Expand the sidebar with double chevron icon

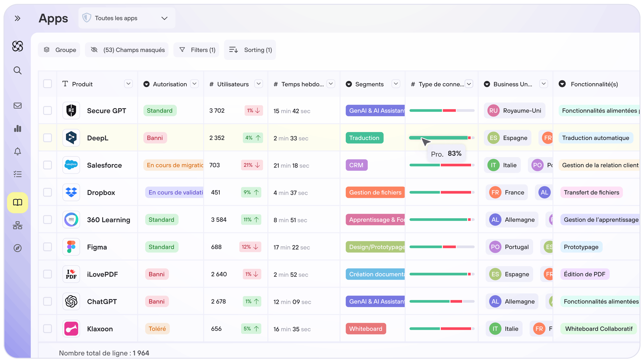[17, 18]
